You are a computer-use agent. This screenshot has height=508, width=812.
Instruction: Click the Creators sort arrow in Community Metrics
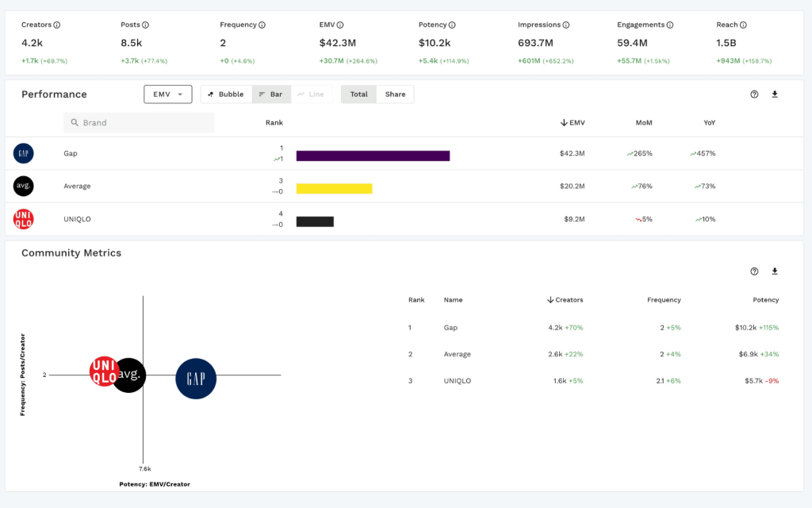click(553, 300)
